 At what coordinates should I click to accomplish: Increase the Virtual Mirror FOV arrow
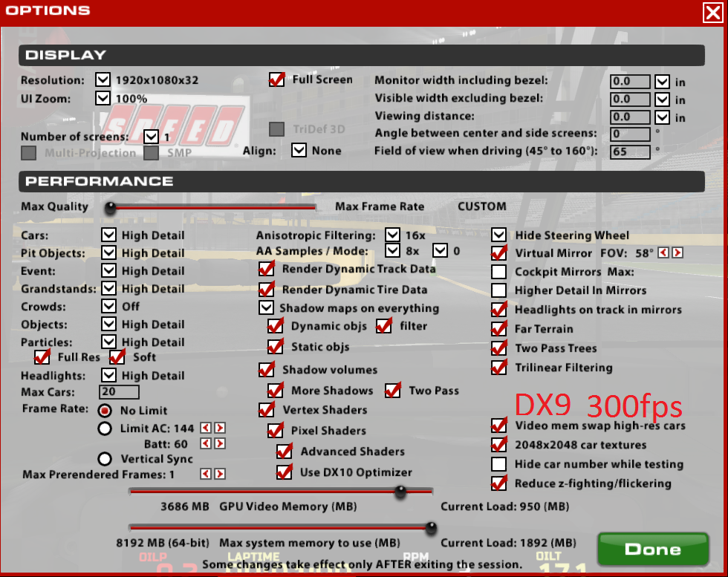[x=677, y=253]
